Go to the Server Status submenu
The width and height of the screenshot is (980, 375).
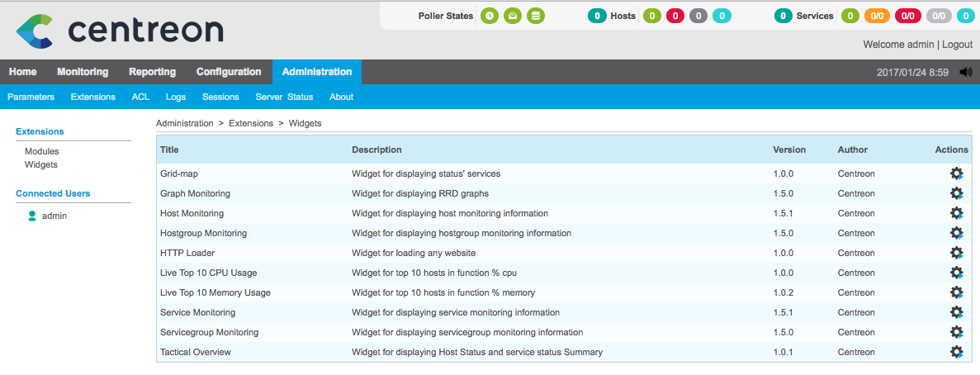tap(284, 97)
